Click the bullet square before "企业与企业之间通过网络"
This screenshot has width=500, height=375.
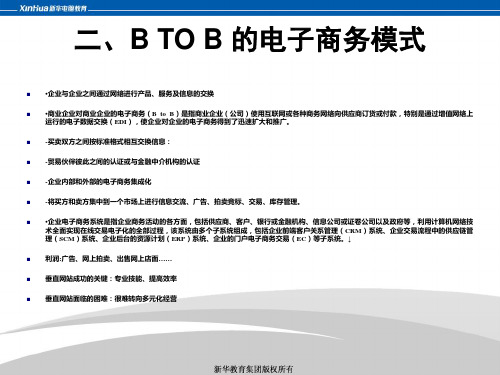point(29,94)
